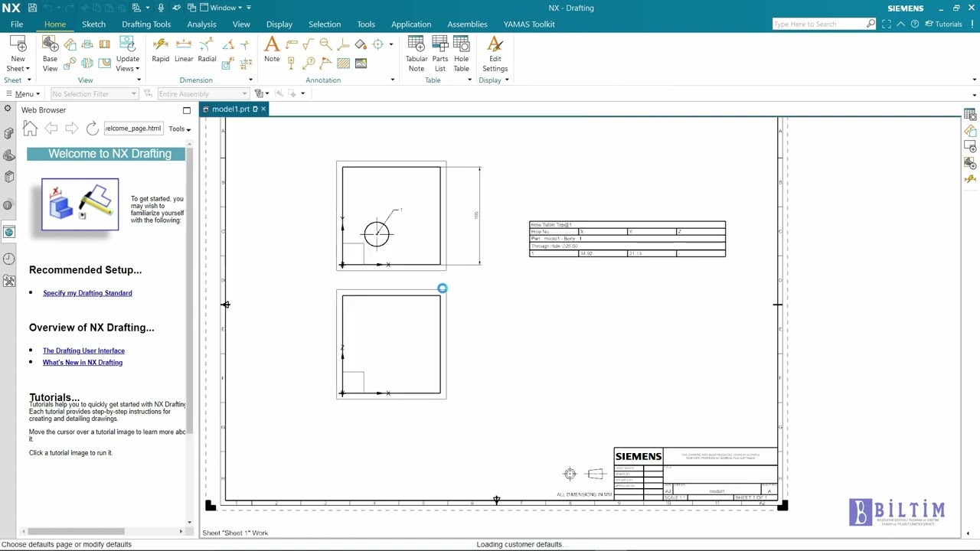Image resolution: width=980 pixels, height=551 pixels.
Task: Click the search magnifier icon
Action: coord(871,24)
